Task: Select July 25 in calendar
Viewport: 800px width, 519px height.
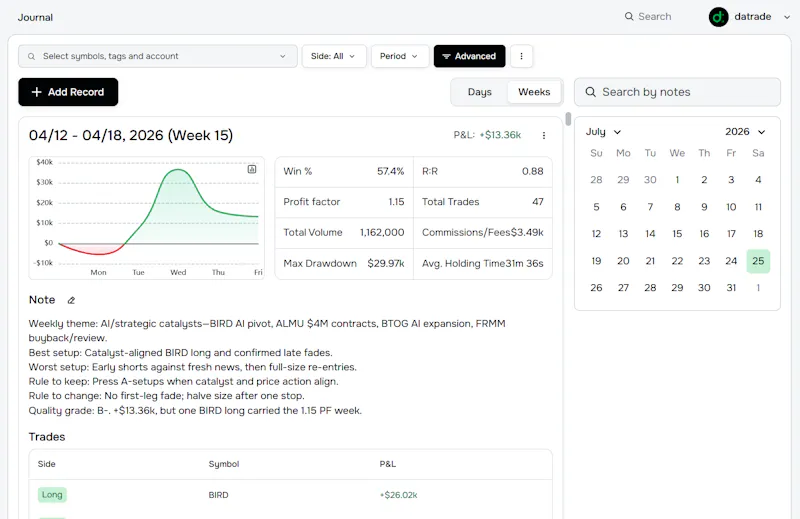Action: pyautogui.click(x=758, y=261)
